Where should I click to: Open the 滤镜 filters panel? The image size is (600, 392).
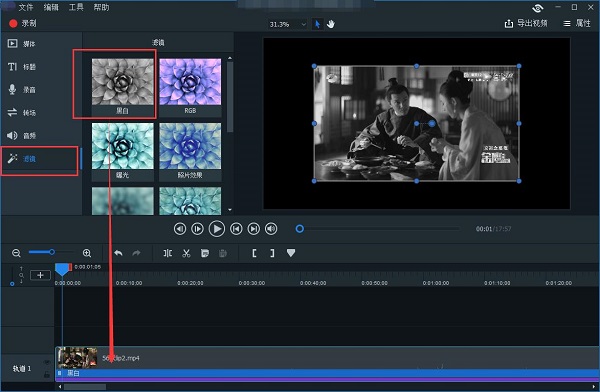pyautogui.click(x=22, y=158)
